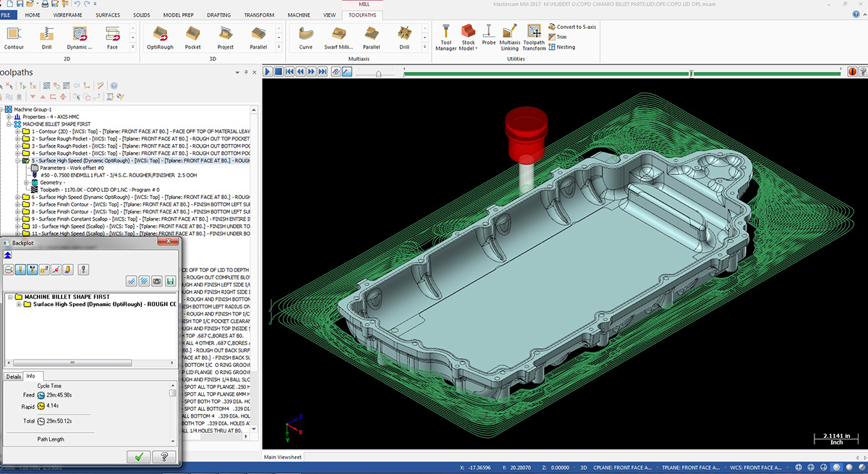Viewport: 868px width, 474px height.
Task: Switch to the SOLIDS ribbon tab
Action: coord(142,14)
